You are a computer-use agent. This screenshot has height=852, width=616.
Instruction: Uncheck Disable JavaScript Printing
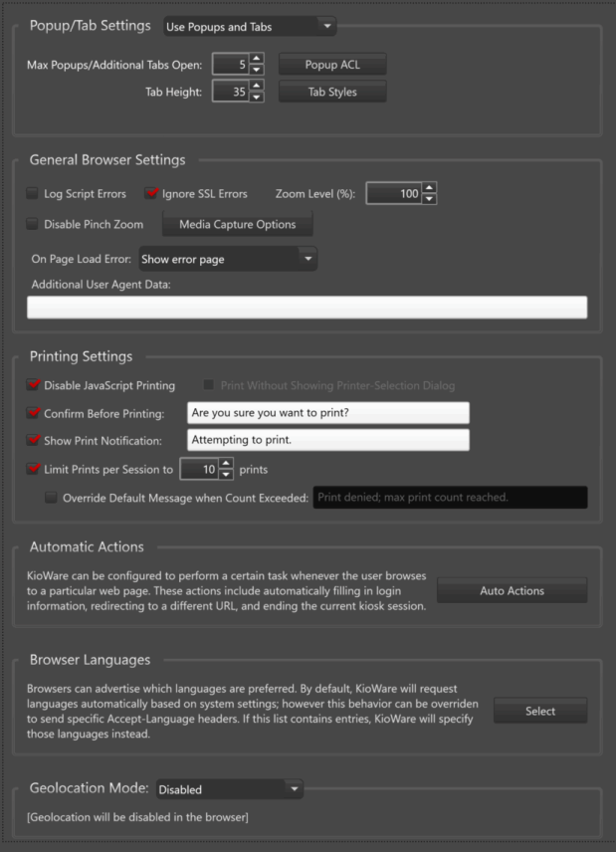click(33, 385)
